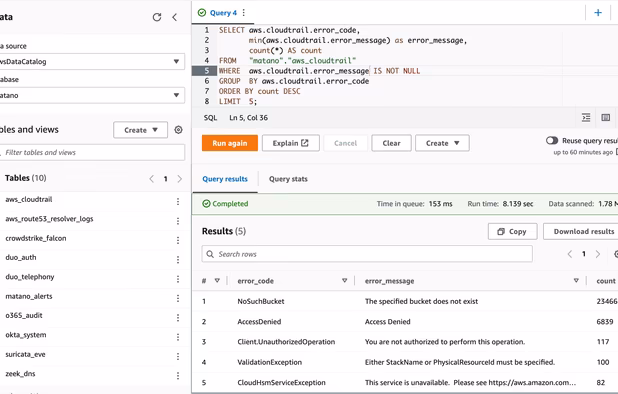Click 'The specified bucket does not exist' message
The image size is (618, 394).
point(421,301)
